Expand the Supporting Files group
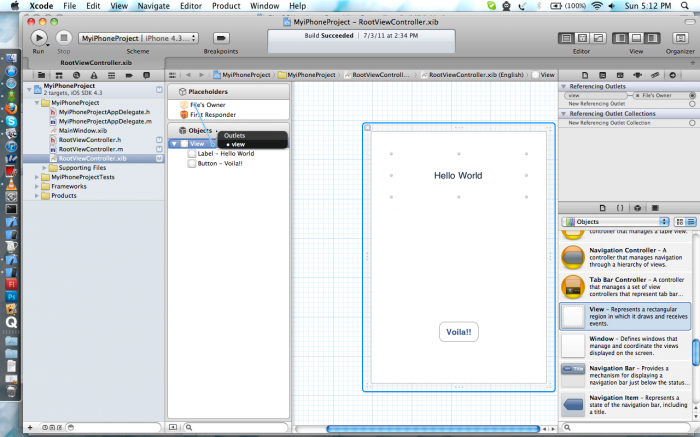Image resolution: width=700 pixels, height=437 pixels. click(x=44, y=168)
